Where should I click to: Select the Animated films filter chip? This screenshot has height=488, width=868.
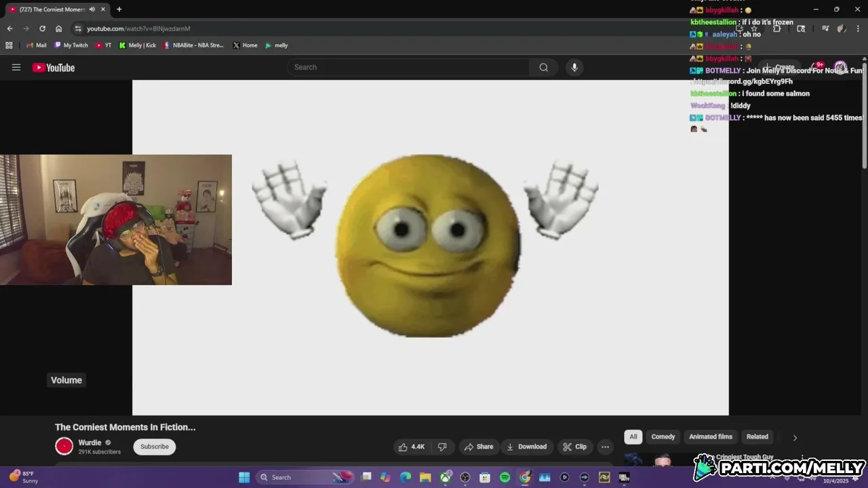[711, 436]
